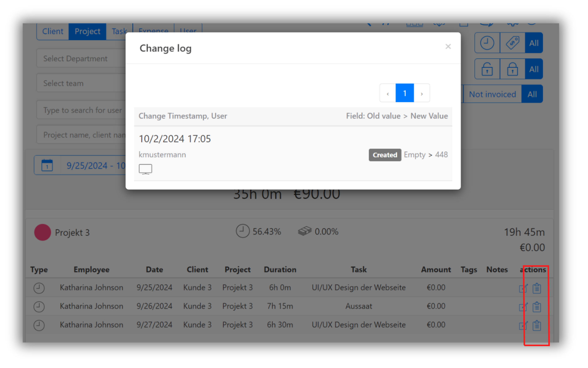
Task: Click the Projekt 3 color dot
Action: [43, 232]
